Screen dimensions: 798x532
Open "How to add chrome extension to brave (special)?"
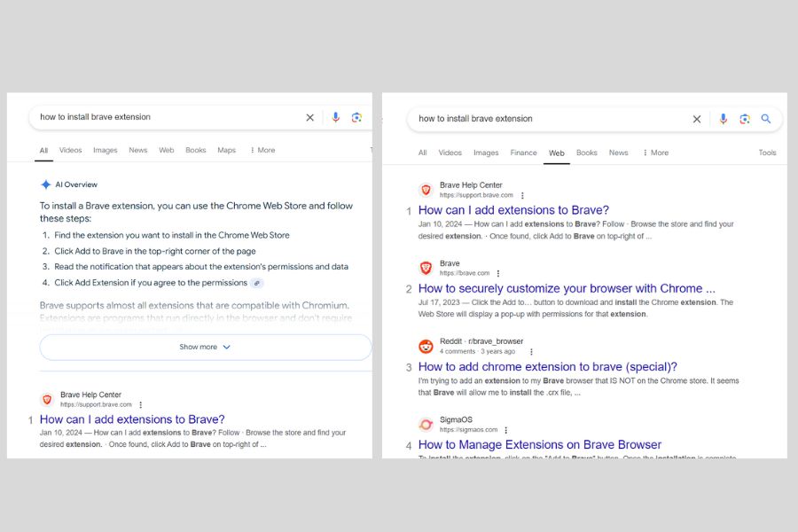coord(547,366)
